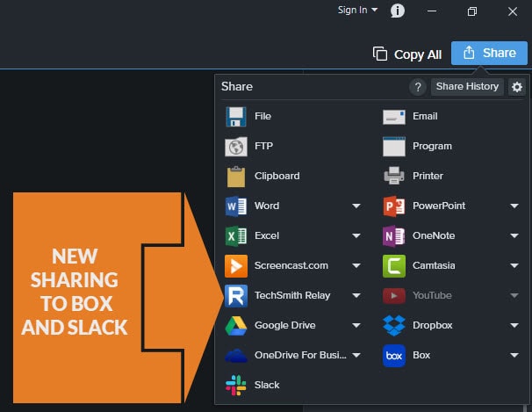Open share settings gear

517,87
